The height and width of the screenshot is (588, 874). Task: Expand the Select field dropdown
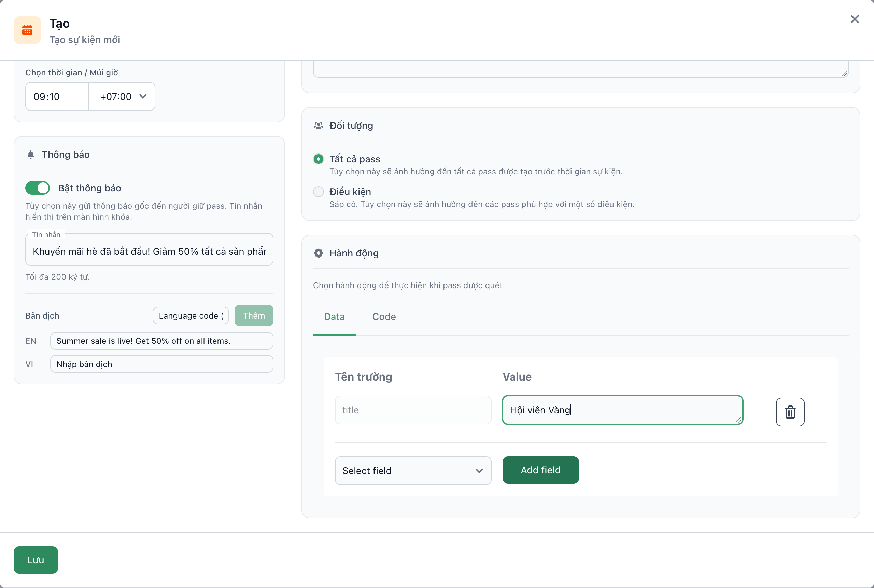click(413, 470)
